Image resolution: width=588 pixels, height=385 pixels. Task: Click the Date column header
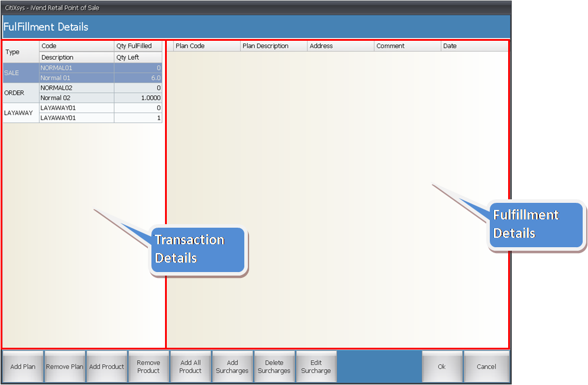(x=473, y=46)
